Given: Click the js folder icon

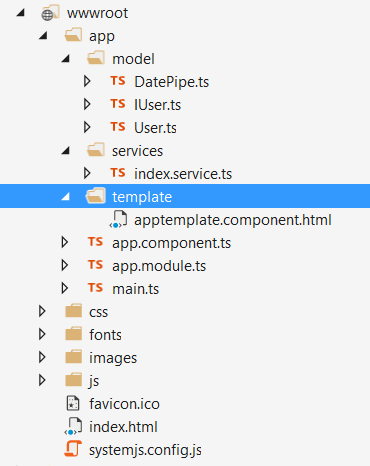Looking at the screenshot, I should click(x=74, y=380).
